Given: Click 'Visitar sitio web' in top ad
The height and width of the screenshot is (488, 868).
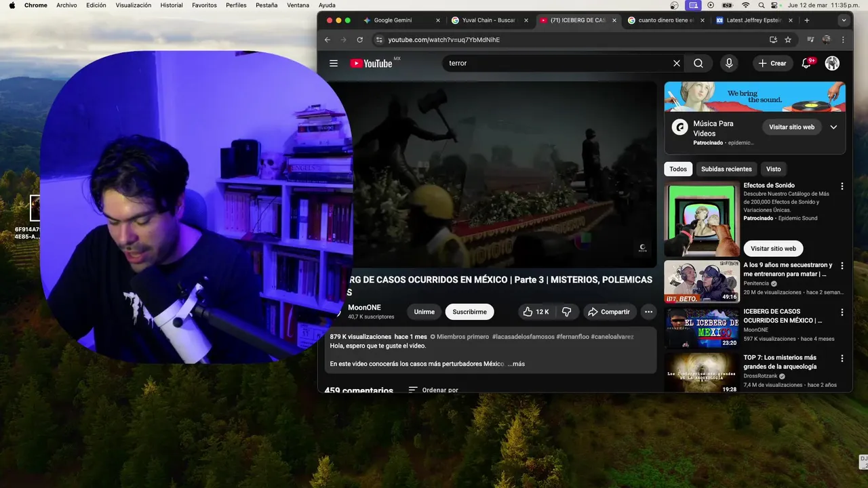Looking at the screenshot, I should (x=791, y=127).
